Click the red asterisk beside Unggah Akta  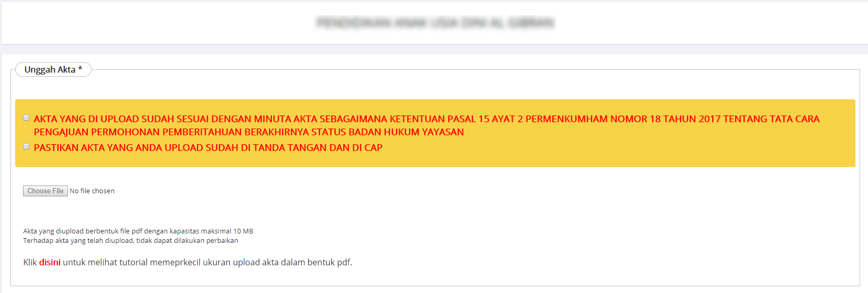tap(80, 69)
